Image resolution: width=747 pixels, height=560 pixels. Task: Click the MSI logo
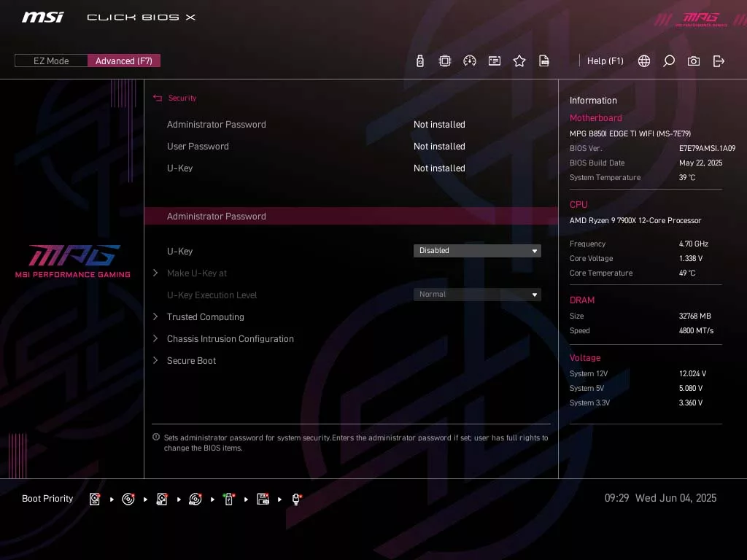pyautogui.click(x=43, y=17)
